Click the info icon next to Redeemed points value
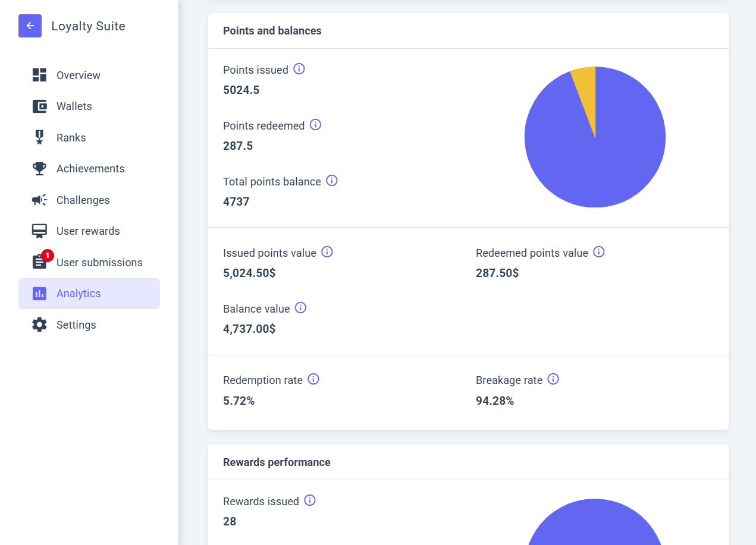 599,252
